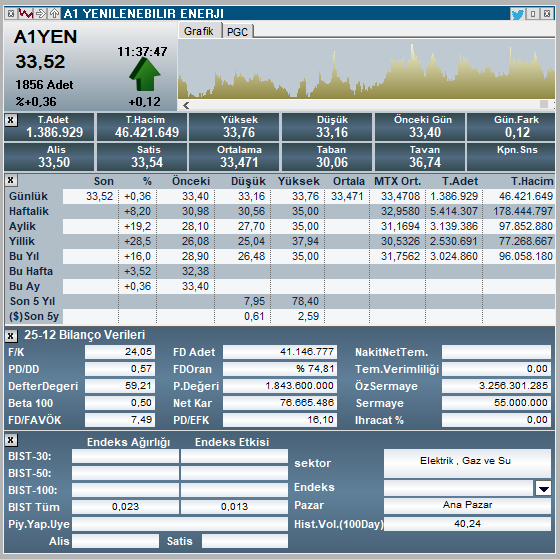The width and height of the screenshot is (560, 559).
Task: Open the Twitter bird icon
Action: [518, 14]
